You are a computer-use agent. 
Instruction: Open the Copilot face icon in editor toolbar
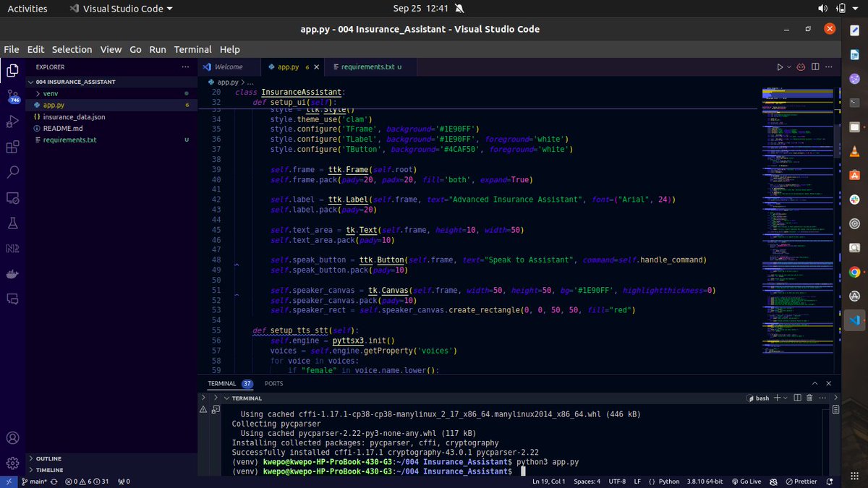pyautogui.click(x=801, y=67)
